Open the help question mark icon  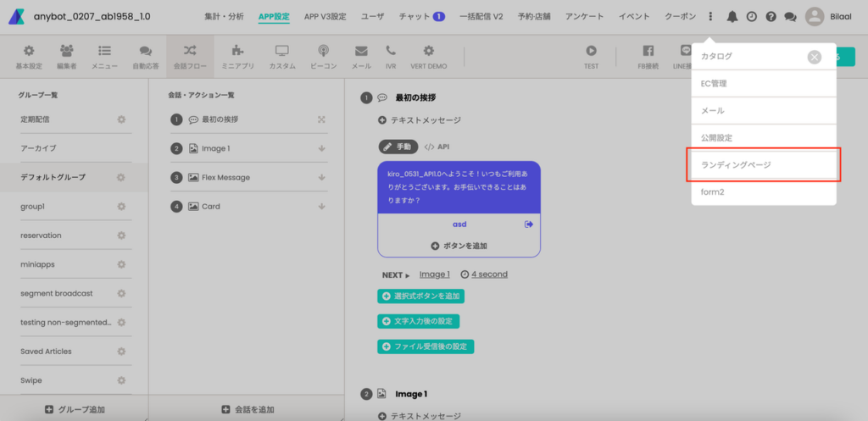771,16
